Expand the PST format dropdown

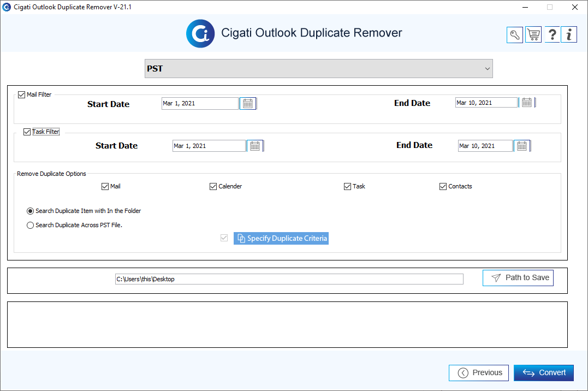pos(319,69)
